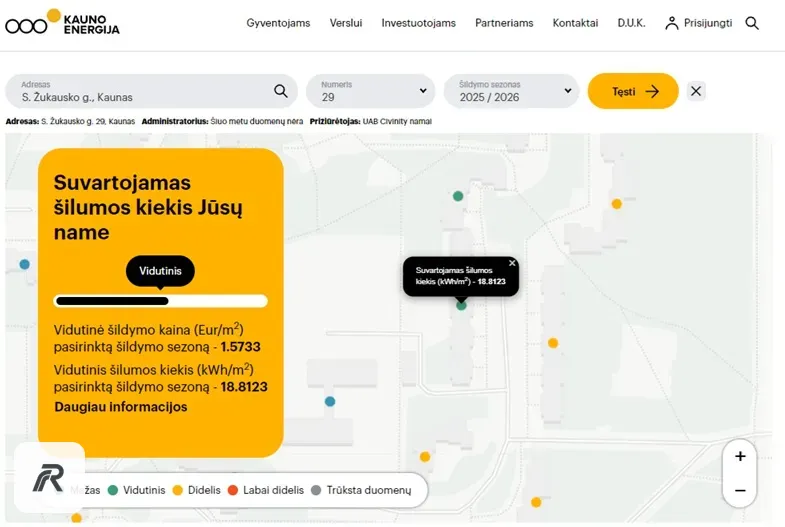
Task: Click the user profile icon next to Prisijungti
Action: tap(671, 23)
